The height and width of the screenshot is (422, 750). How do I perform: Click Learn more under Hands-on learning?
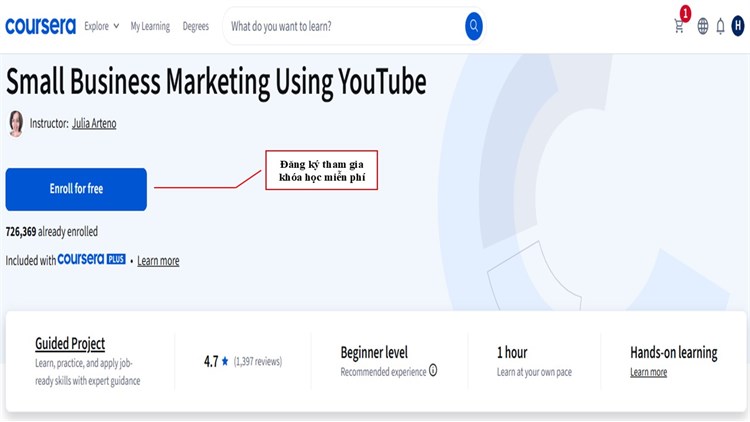(x=648, y=372)
